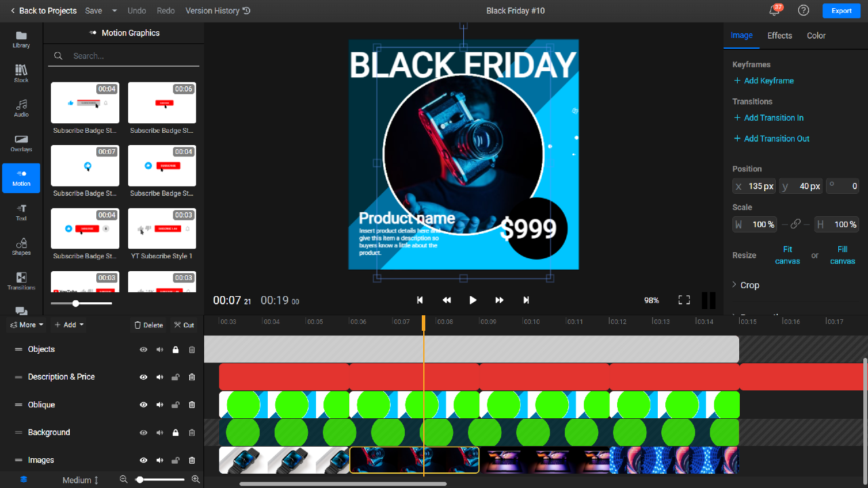The width and height of the screenshot is (868, 488).
Task: Open the Stock media panel
Action: point(21,74)
